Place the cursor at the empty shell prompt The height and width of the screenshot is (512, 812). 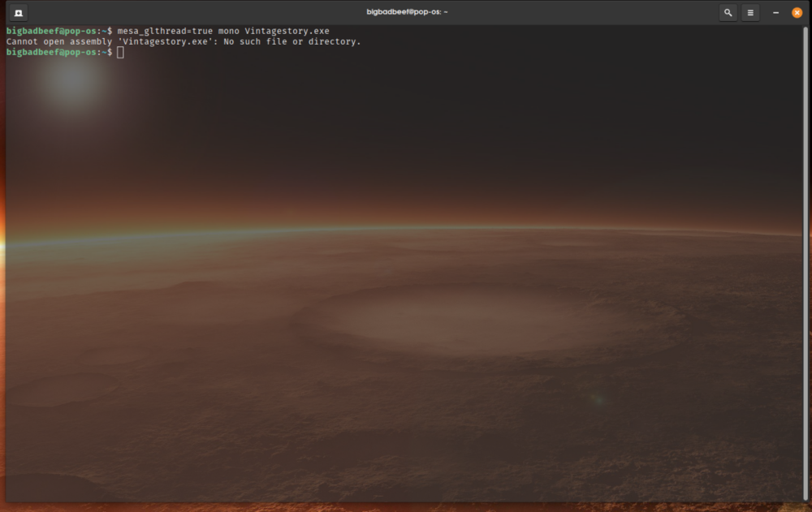point(120,52)
